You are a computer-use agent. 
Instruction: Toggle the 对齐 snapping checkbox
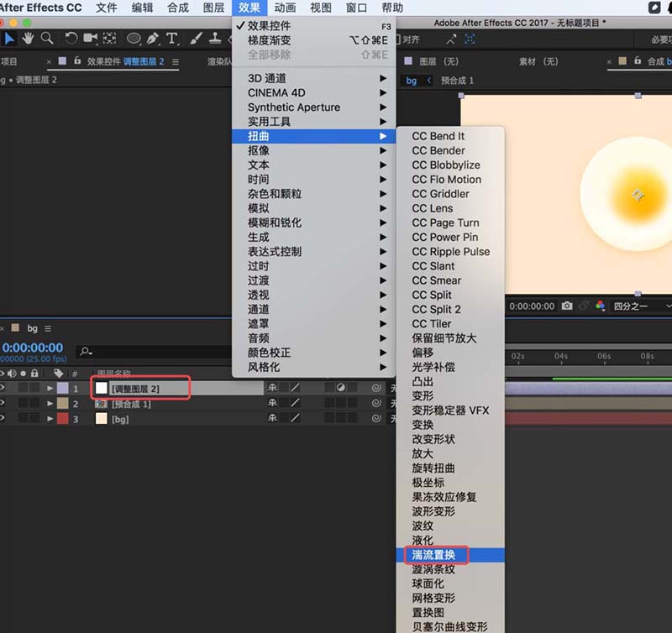pyautogui.click(x=398, y=39)
